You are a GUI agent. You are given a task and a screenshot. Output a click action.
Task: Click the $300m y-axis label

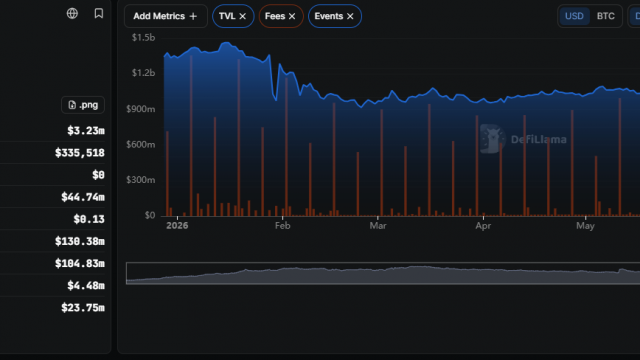click(140, 180)
